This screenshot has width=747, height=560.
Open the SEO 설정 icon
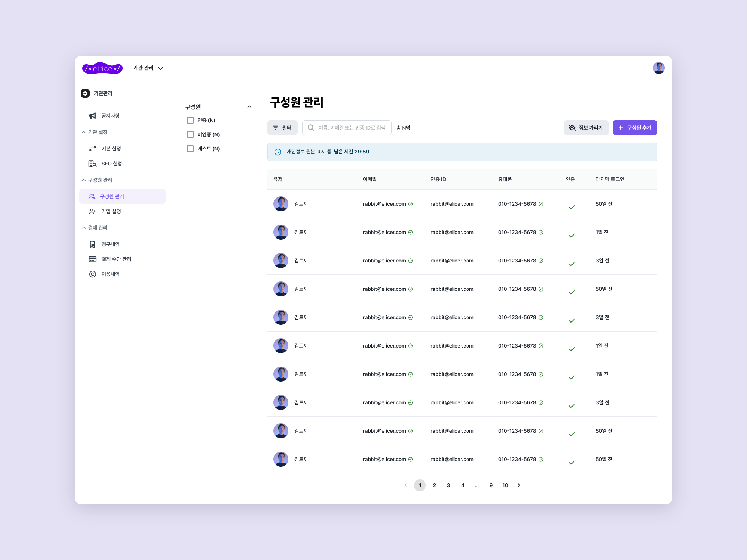[x=93, y=164]
